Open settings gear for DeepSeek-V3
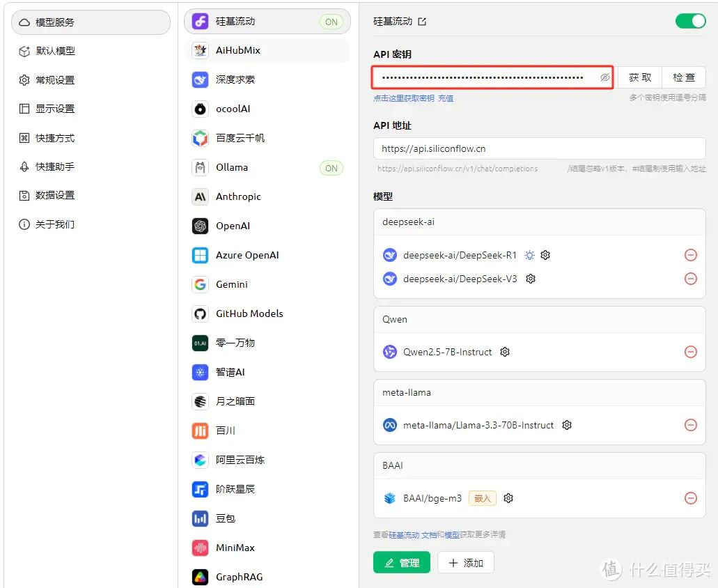The height and width of the screenshot is (588, 718). coord(531,279)
